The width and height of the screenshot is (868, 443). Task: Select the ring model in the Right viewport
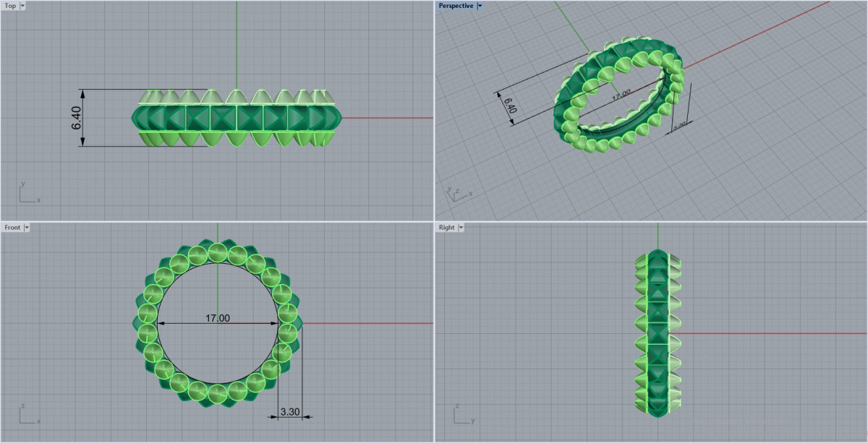[x=658, y=333]
